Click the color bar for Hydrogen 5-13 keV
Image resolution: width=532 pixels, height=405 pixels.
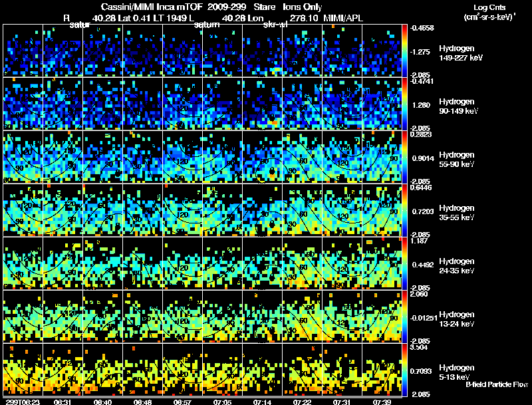pyautogui.click(x=404, y=370)
